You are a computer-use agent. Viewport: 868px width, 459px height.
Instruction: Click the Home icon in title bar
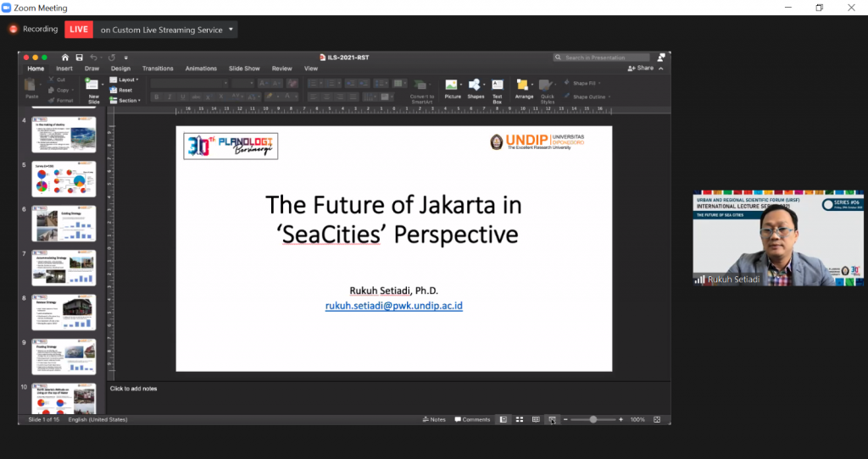pyautogui.click(x=65, y=58)
